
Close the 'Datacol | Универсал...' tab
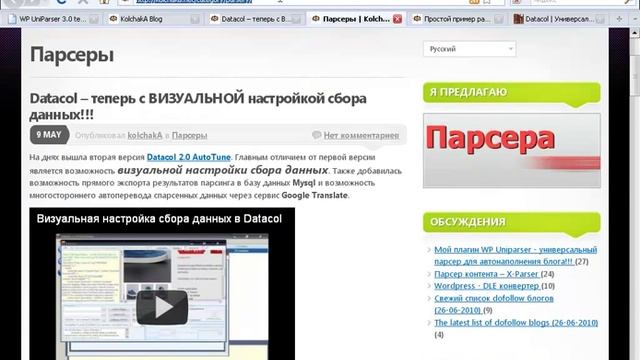pos(600,19)
